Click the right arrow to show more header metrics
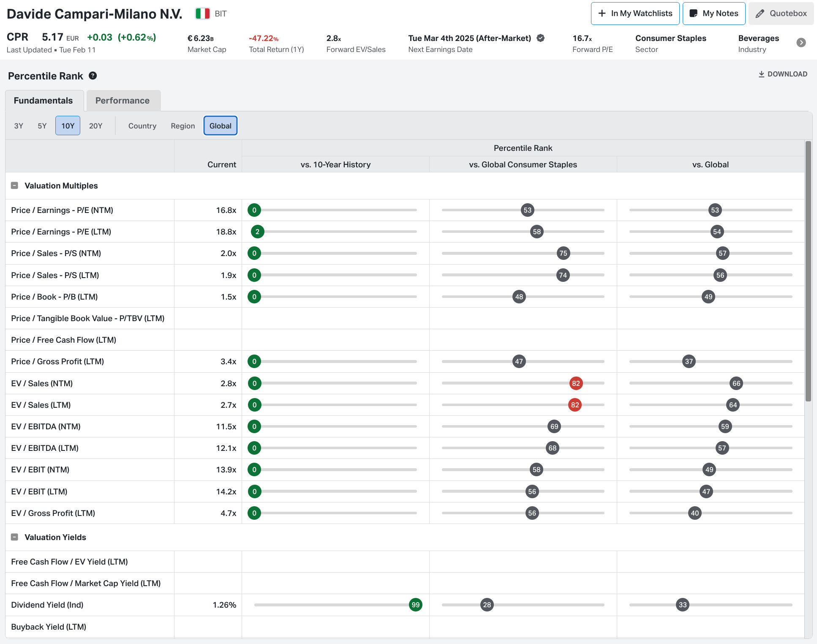The height and width of the screenshot is (644, 817). pos(801,43)
